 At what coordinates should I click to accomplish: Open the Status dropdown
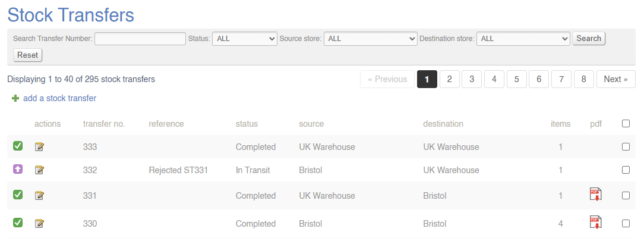[x=244, y=39]
